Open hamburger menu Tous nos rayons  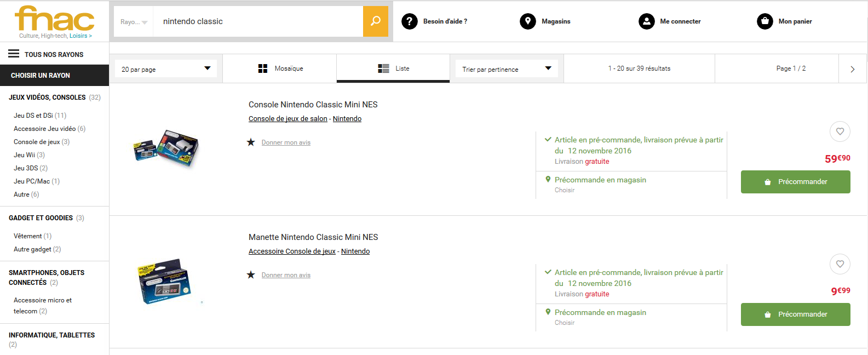pos(14,54)
